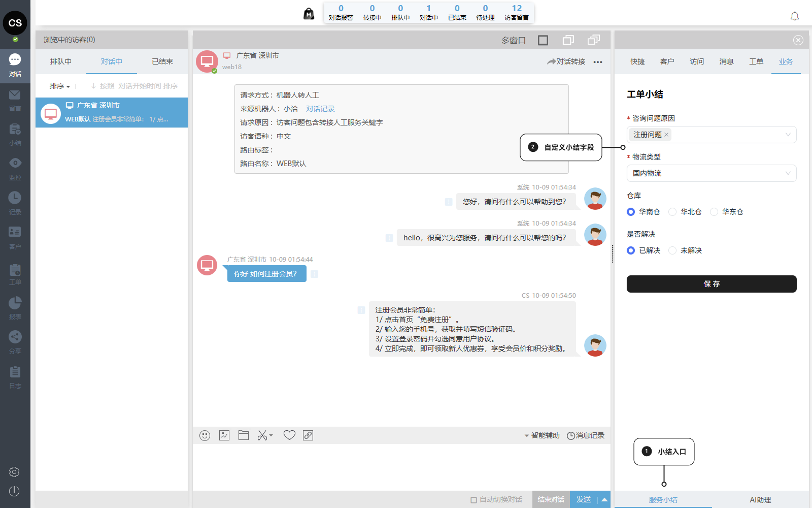
Task: Open the 排序 sort dropdown
Action: pyautogui.click(x=59, y=86)
